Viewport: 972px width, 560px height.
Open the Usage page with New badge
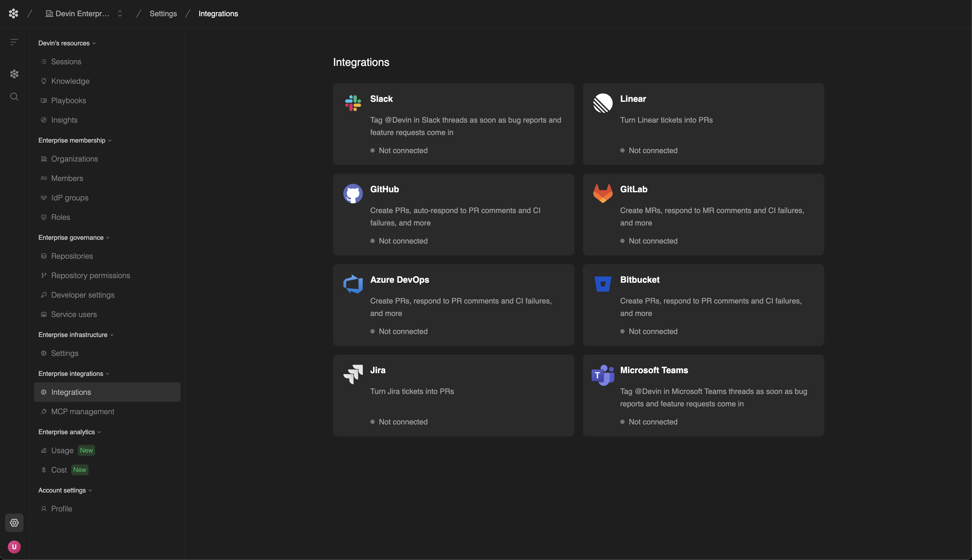[62, 450]
